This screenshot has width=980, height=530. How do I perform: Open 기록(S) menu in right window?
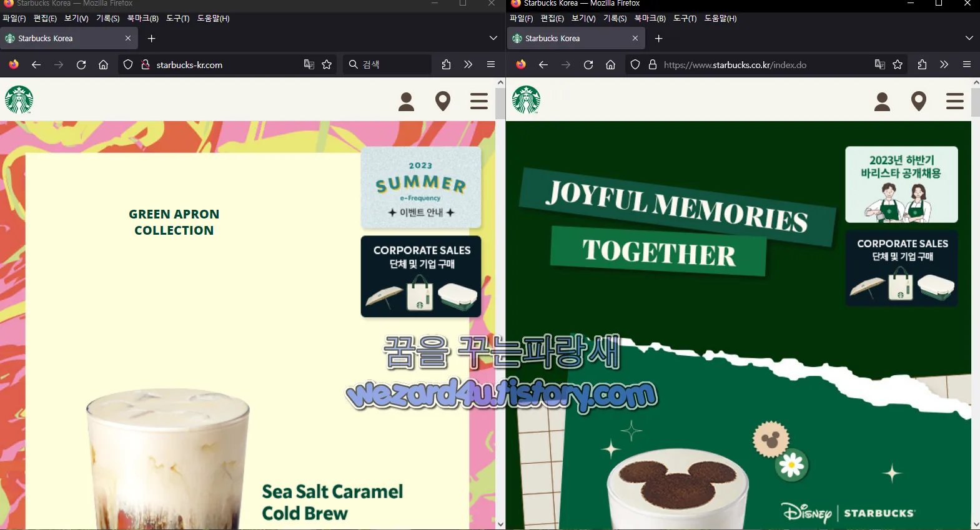click(615, 19)
